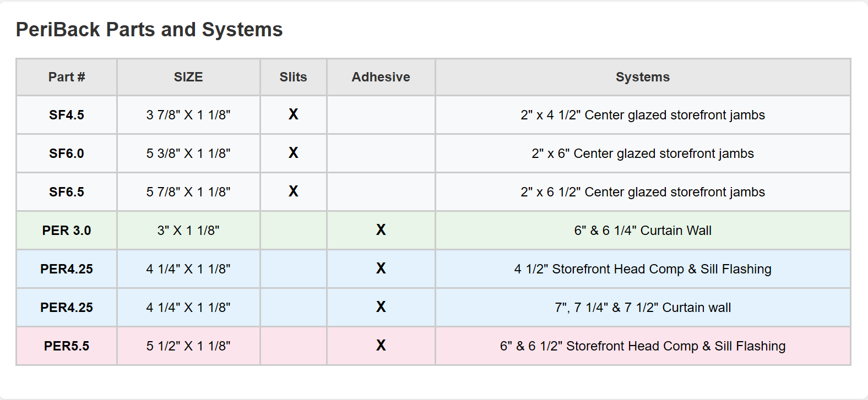The image size is (868, 400).
Task: Click the Slits X mark for SF4.5
Action: click(x=293, y=114)
